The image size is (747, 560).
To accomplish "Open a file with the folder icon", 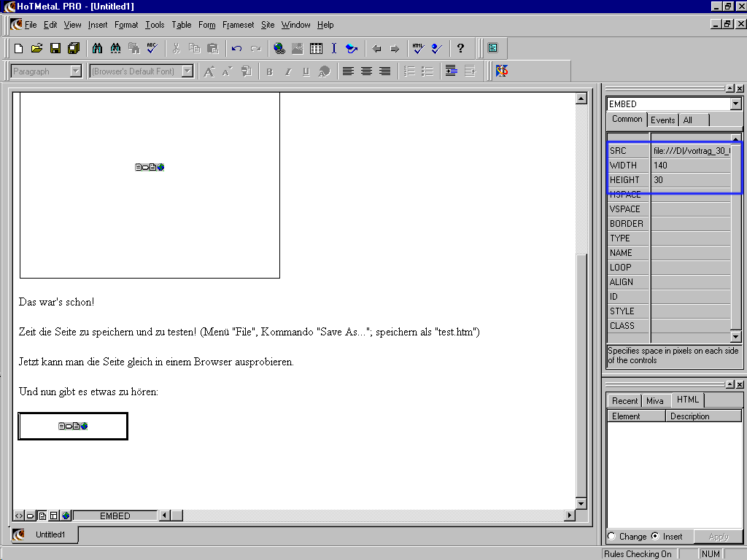I will (36, 49).
